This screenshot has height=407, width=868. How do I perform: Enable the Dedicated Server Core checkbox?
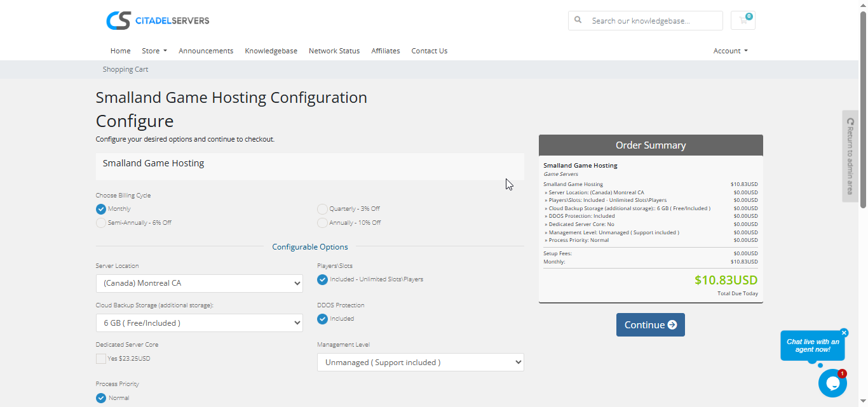point(101,359)
